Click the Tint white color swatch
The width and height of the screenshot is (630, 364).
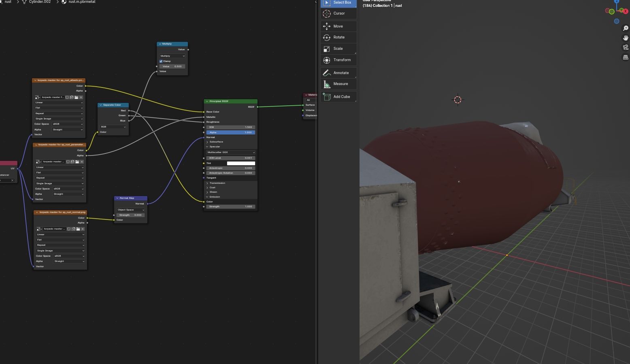coord(241,163)
